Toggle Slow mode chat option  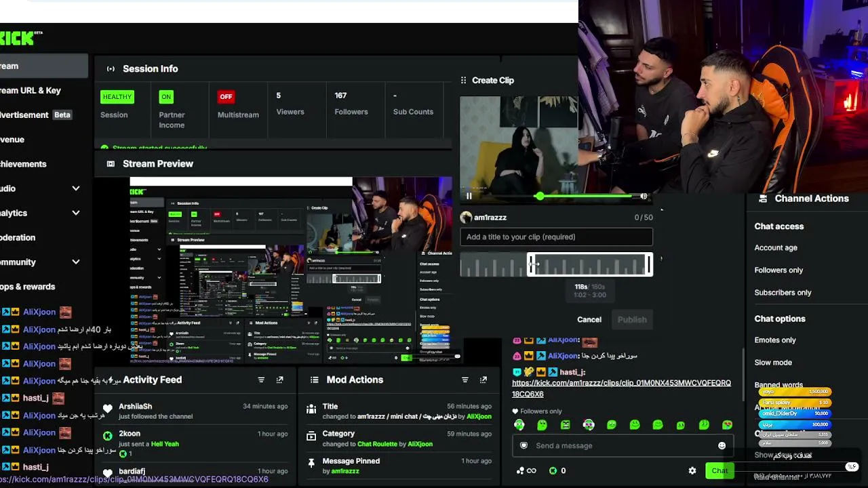773,363
